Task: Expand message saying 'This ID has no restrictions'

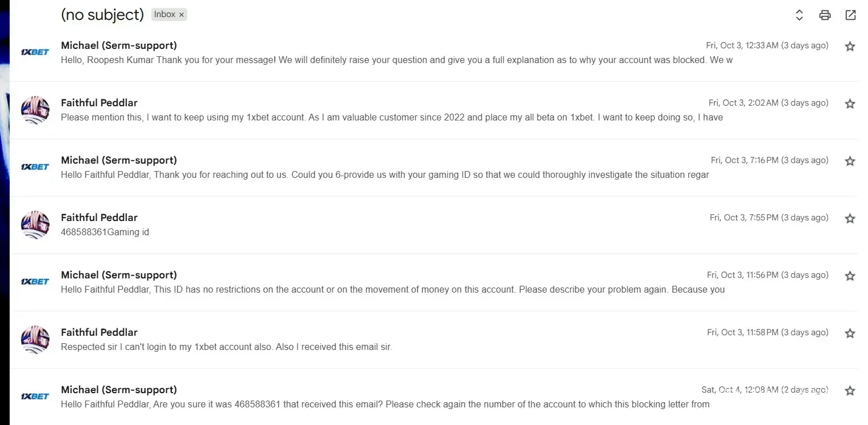Action: point(392,289)
